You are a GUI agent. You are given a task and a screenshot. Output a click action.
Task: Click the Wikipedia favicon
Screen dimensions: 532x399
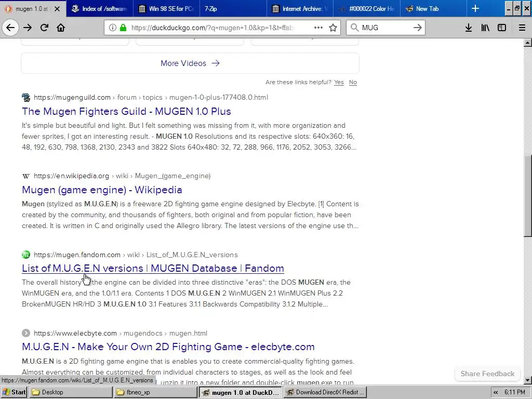click(26, 176)
